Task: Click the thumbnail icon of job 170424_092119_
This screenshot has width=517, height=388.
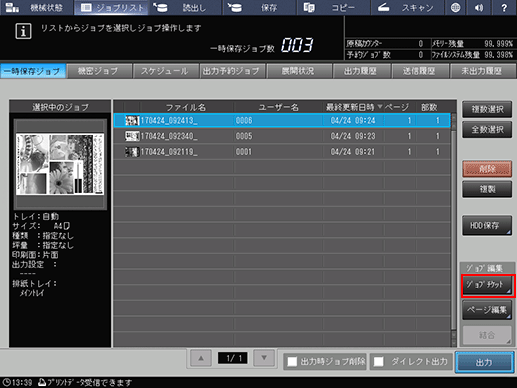Action: 132,152
